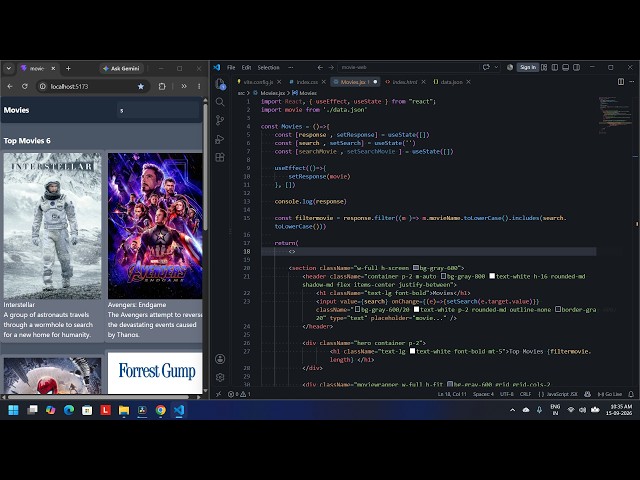Viewport: 640px width, 480px height.
Task: Toggle the bottom panel visibility
Action: [x=565, y=67]
